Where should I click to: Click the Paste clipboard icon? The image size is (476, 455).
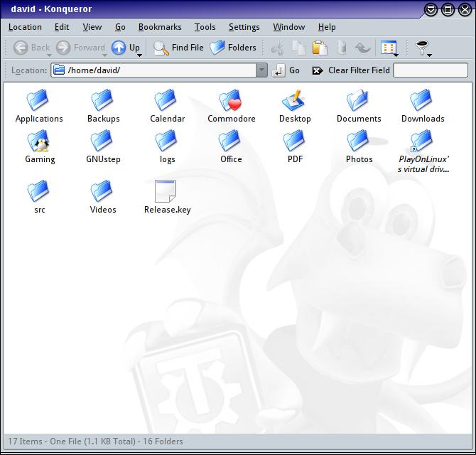(x=320, y=48)
